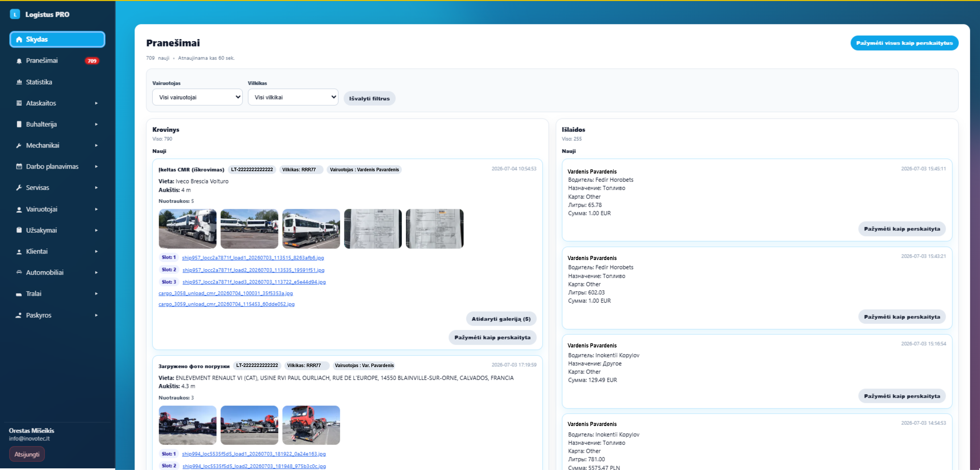
Task: Open first red truck photo thumbnail
Action: 188,425
